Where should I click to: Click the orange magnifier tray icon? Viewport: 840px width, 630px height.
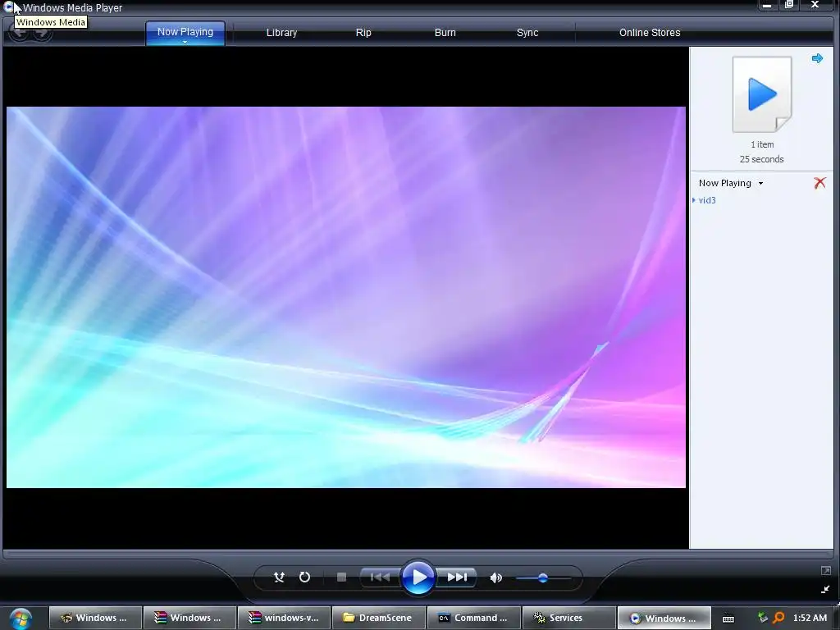pos(779,618)
